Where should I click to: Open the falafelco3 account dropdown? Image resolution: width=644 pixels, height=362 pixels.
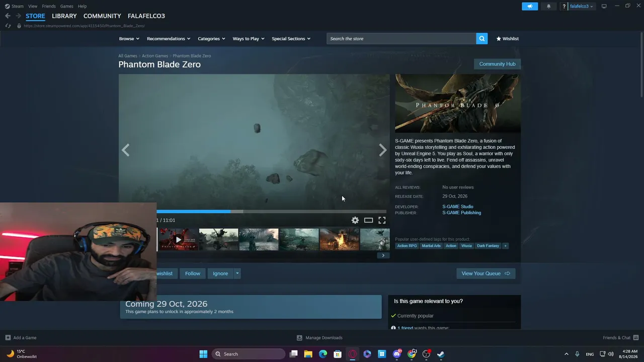coord(581,6)
